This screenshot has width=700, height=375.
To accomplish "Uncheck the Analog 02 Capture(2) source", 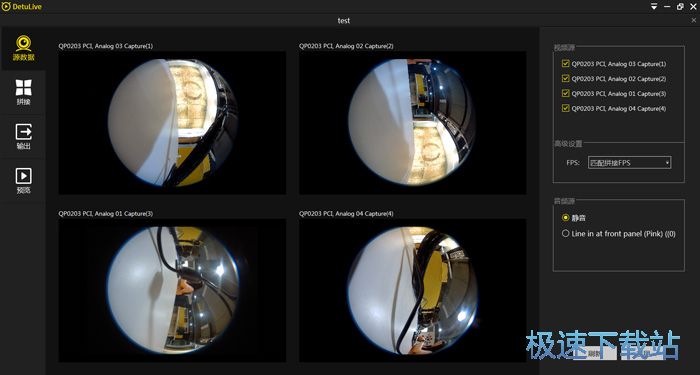I will [x=566, y=79].
